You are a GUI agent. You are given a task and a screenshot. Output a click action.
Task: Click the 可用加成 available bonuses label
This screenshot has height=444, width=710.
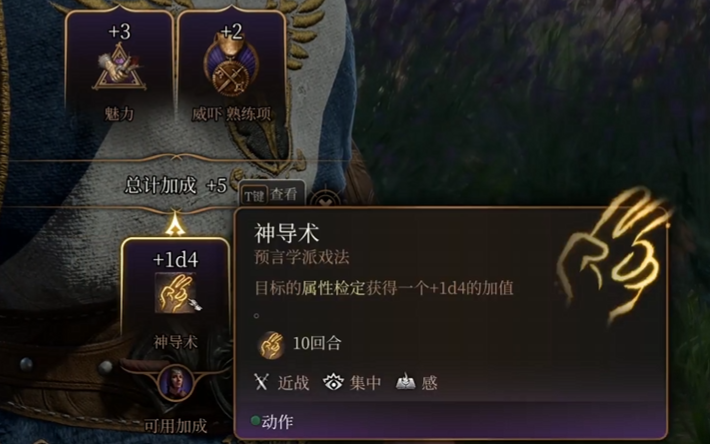tap(175, 426)
